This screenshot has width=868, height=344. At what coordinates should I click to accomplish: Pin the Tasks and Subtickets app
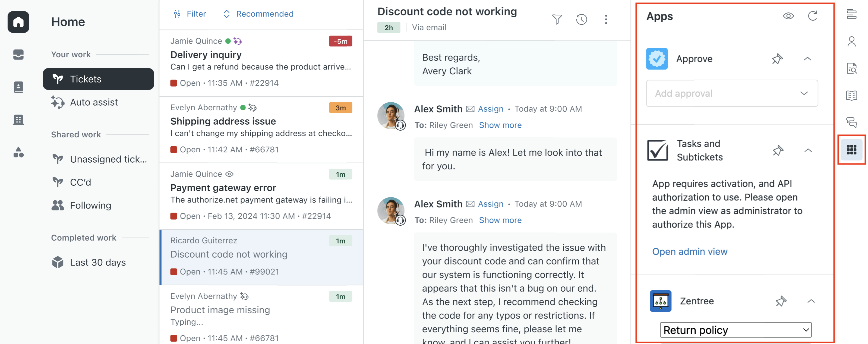point(778,150)
